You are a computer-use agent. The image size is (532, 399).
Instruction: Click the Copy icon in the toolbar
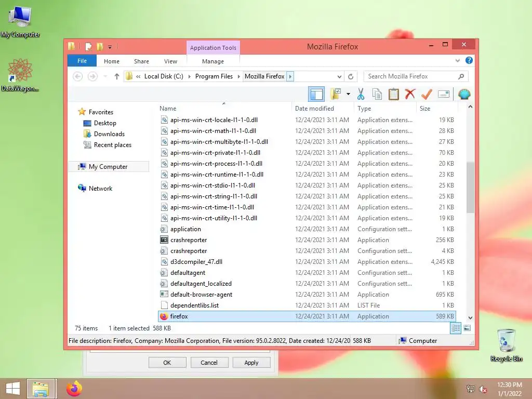pos(377,94)
